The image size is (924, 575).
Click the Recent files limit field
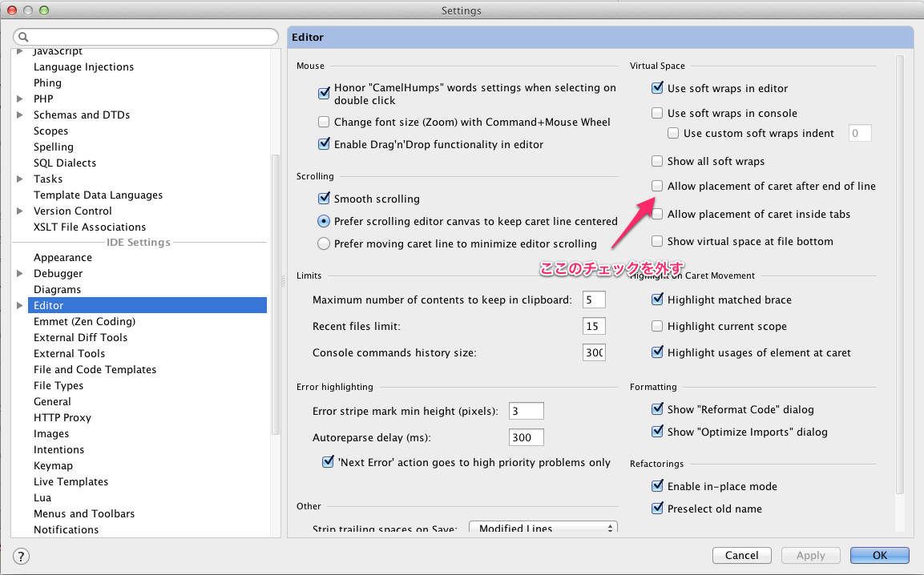594,327
